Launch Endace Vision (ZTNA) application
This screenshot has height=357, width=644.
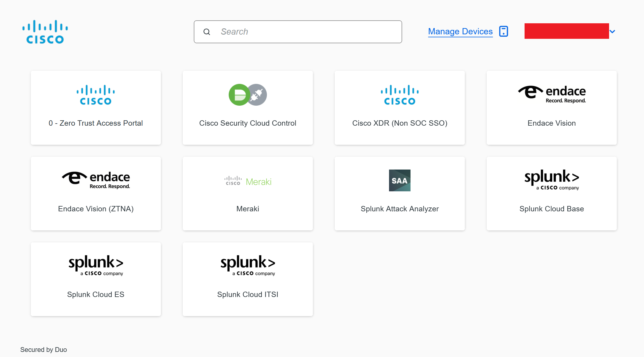[x=96, y=193]
